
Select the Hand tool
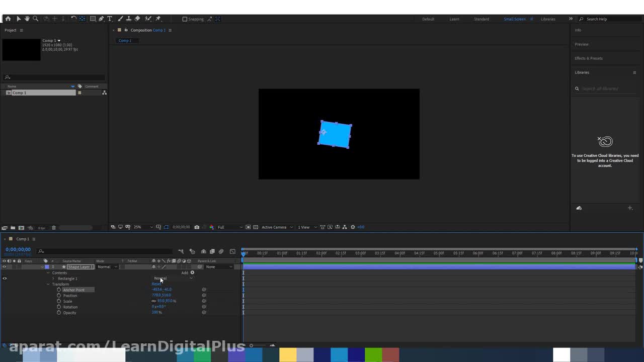click(27, 19)
